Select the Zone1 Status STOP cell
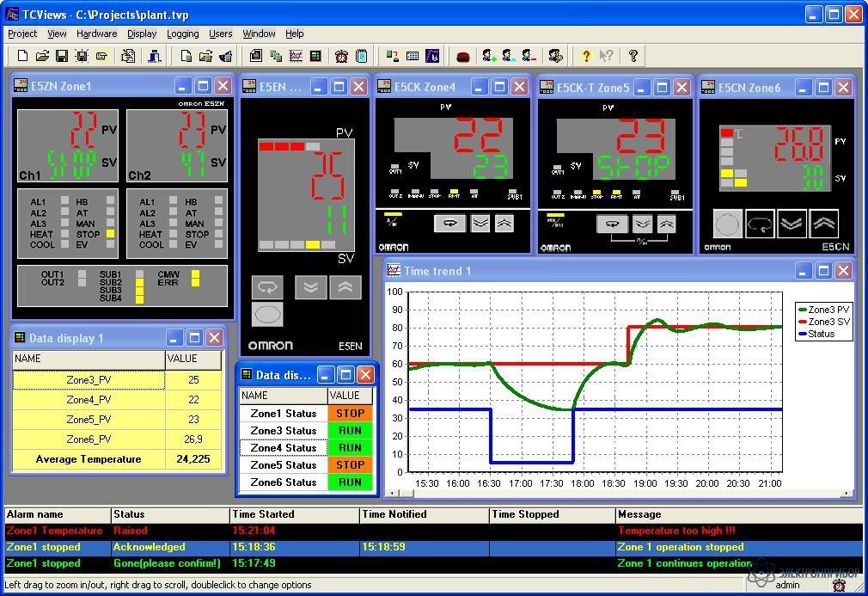This screenshot has width=868, height=596. pyautogui.click(x=350, y=414)
